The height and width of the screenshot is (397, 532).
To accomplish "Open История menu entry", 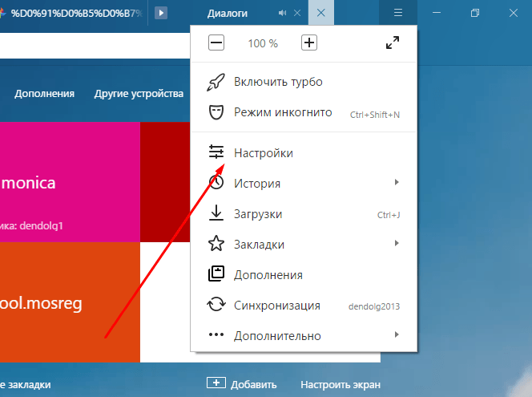I will tap(304, 184).
